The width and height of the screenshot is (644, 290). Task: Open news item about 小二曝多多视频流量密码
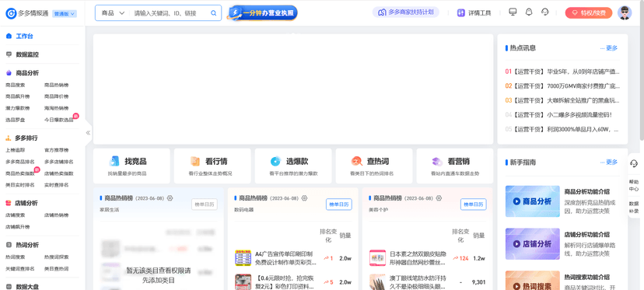click(559, 114)
